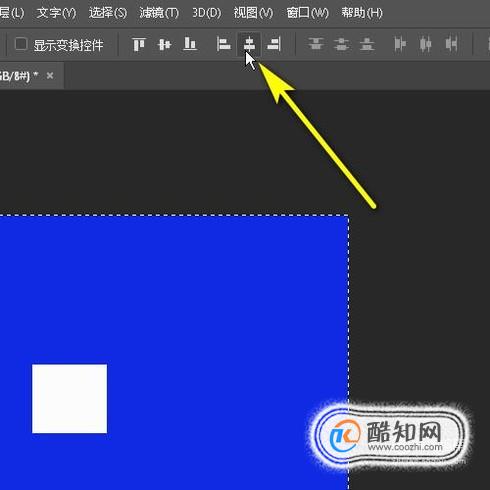This screenshot has width=490, height=490.
Task: Click the Align bottom edges icon
Action: [190, 44]
